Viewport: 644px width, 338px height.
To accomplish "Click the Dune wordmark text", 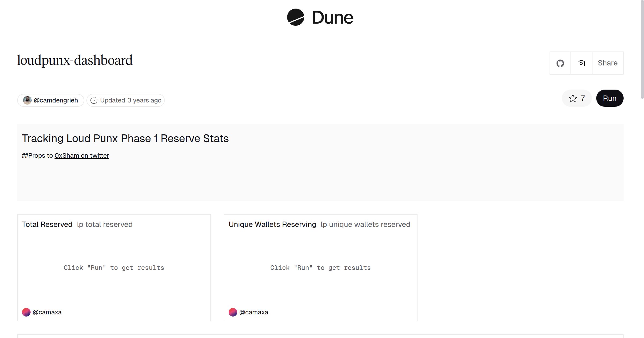I will point(332,18).
